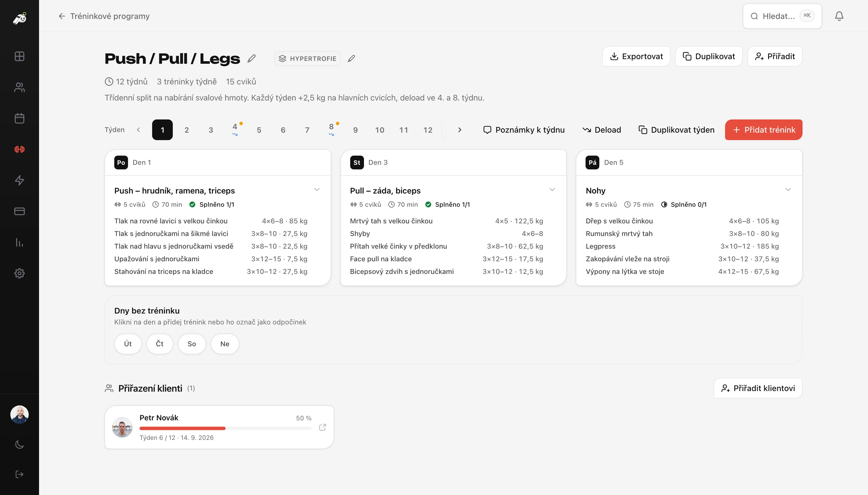Go back to Tréninkové programy
Viewport: 868px width, 495px height.
tap(104, 16)
